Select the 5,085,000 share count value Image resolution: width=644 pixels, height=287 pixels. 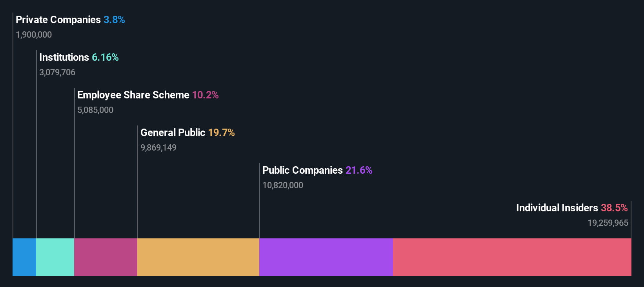(95, 110)
